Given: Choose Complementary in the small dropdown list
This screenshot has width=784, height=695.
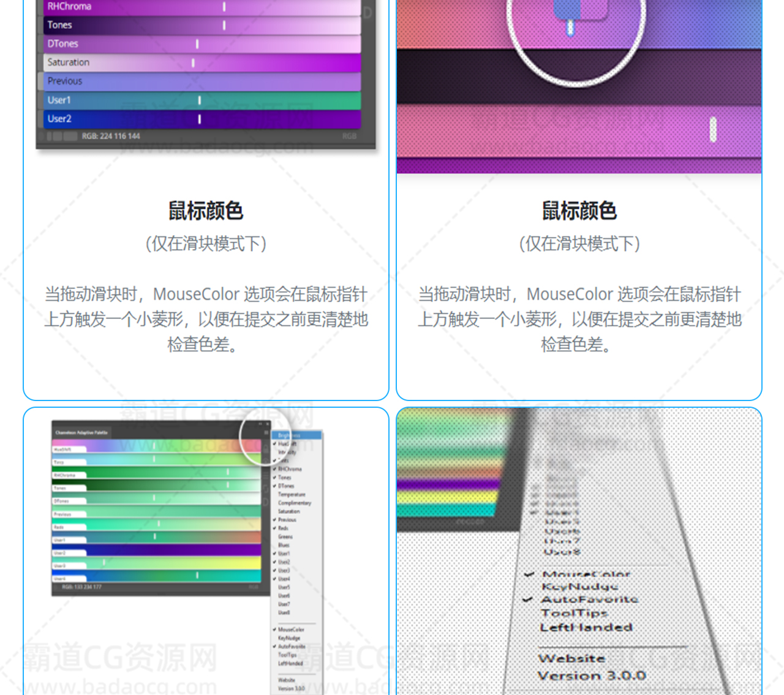Looking at the screenshot, I should click(295, 503).
